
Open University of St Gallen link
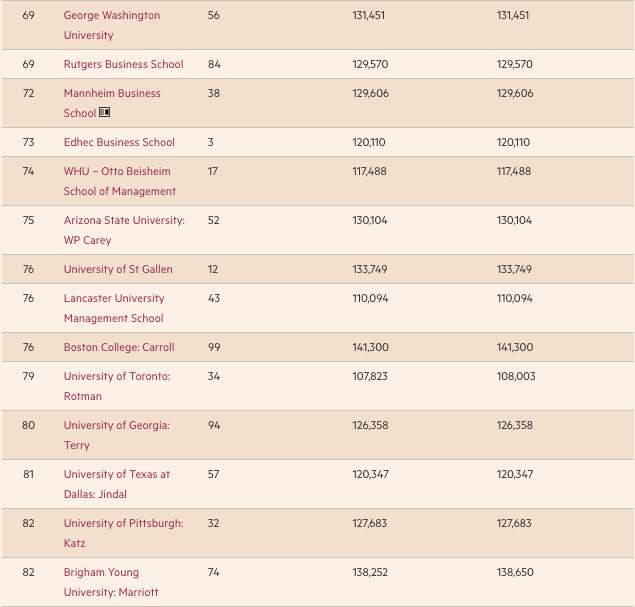[x=118, y=269]
